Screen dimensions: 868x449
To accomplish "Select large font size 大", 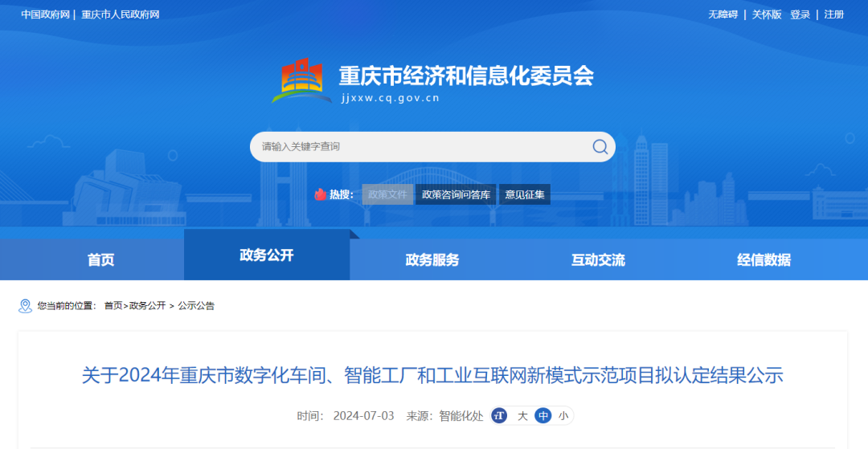I will tap(522, 416).
